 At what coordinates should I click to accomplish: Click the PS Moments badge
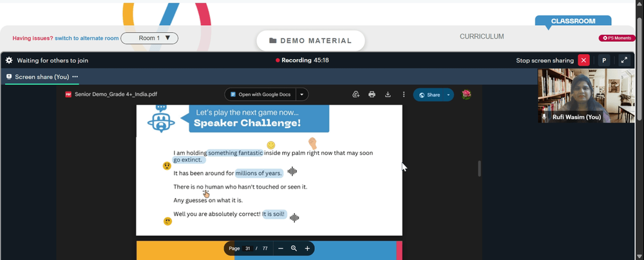pos(617,38)
